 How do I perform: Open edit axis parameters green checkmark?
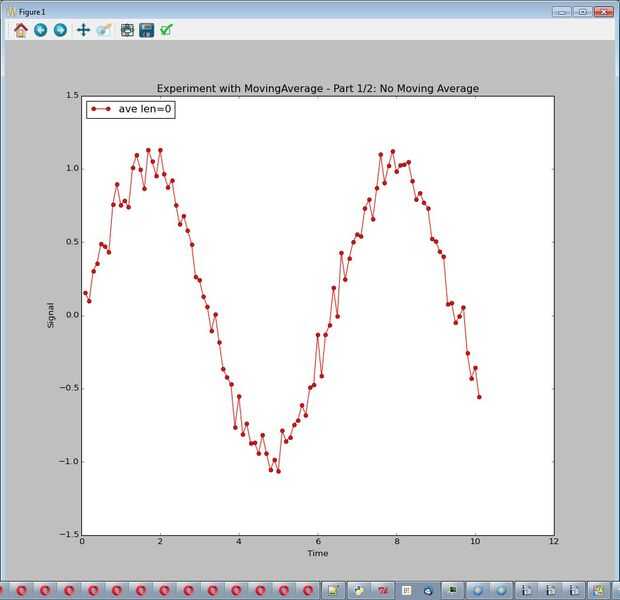(x=166, y=30)
